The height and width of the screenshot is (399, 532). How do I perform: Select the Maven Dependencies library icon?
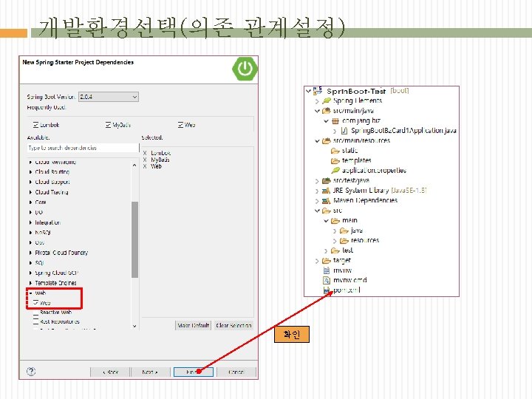pyautogui.click(x=327, y=200)
